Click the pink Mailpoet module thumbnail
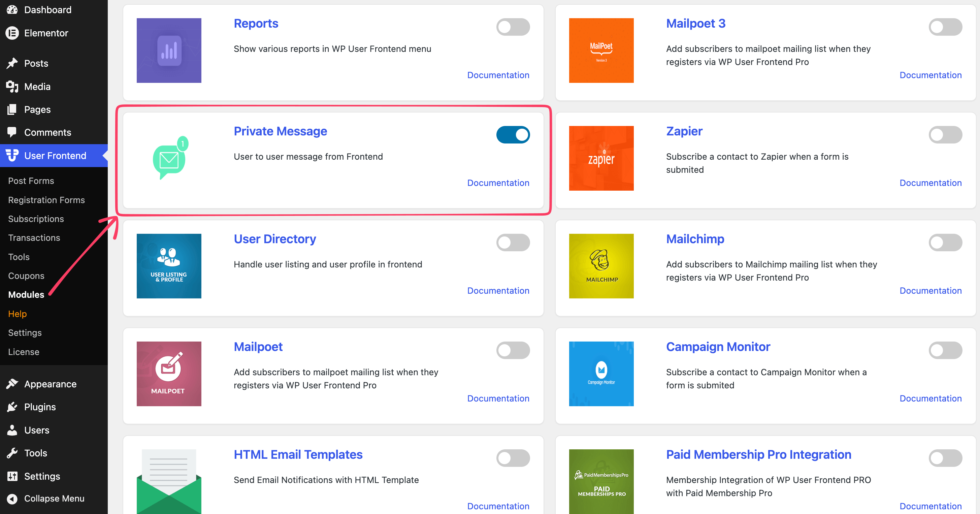The image size is (980, 514). [169, 374]
